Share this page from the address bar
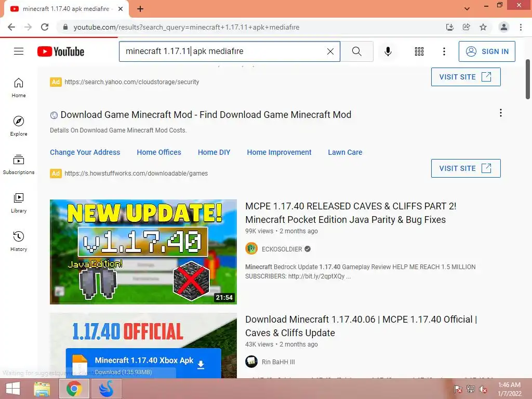Image resolution: width=532 pixels, height=399 pixels. pyautogui.click(x=466, y=27)
